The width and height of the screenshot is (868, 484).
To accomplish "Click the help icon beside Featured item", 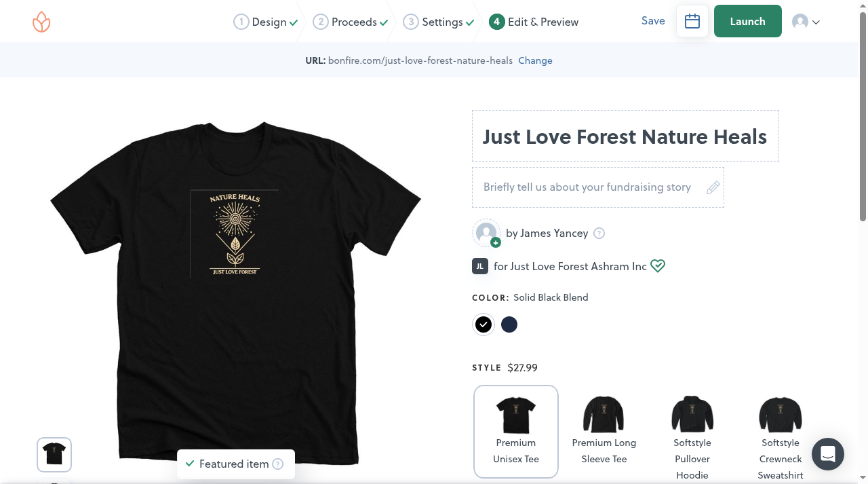I will click(x=277, y=464).
